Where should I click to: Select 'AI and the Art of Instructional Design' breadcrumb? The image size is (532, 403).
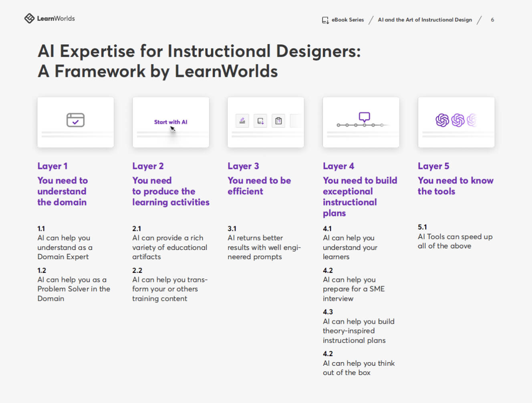point(425,20)
